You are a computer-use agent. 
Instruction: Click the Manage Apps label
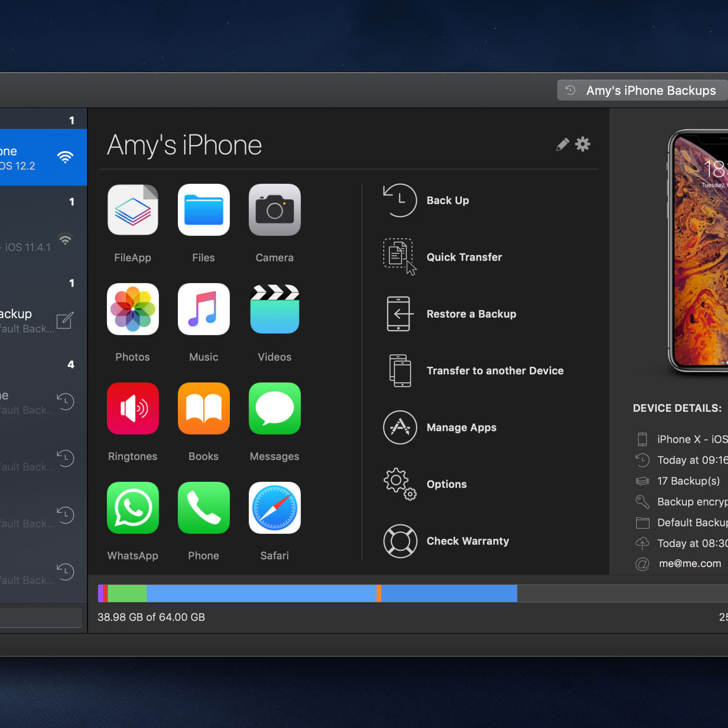click(x=461, y=428)
